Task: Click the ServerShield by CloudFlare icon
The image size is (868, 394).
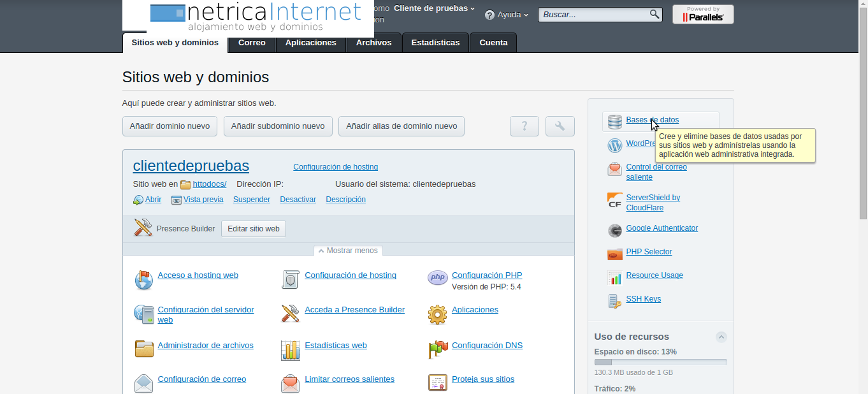Action: click(x=614, y=201)
